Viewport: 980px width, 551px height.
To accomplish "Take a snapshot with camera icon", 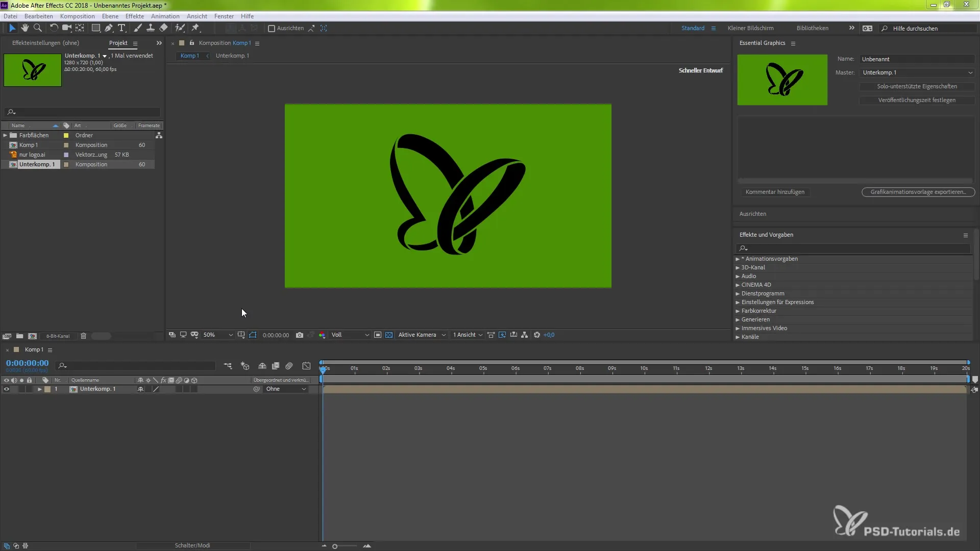I will point(300,335).
